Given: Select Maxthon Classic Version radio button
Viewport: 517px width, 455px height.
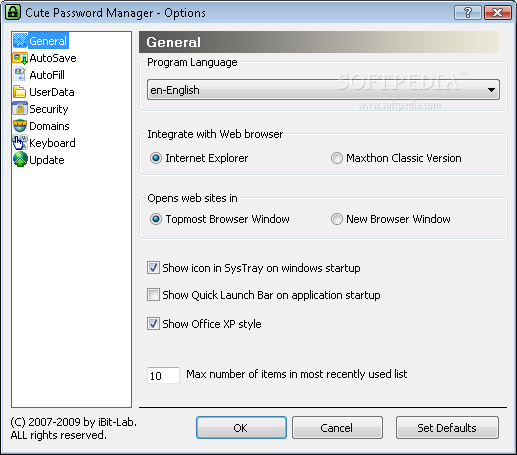Looking at the screenshot, I should [x=337, y=158].
